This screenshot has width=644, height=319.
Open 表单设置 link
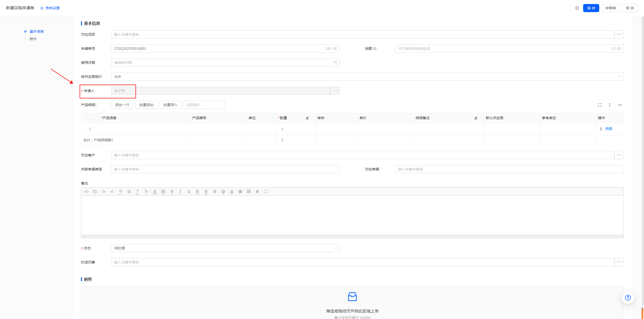(x=50, y=8)
